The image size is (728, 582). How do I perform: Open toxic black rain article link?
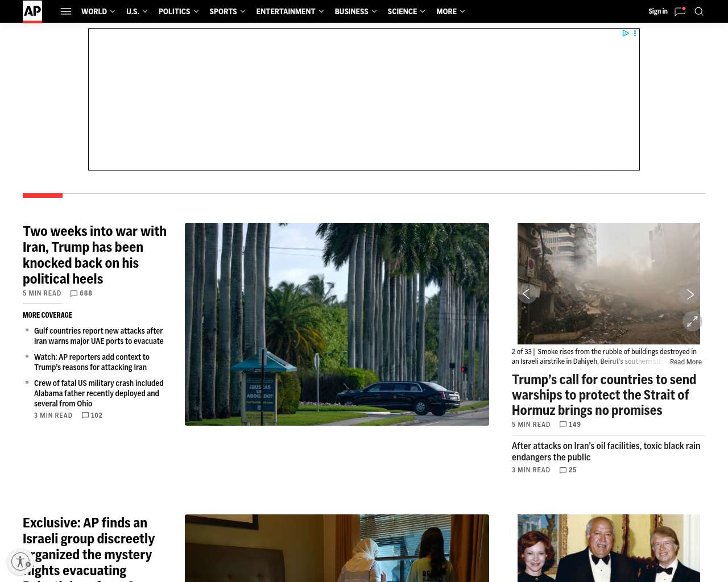[x=606, y=451]
